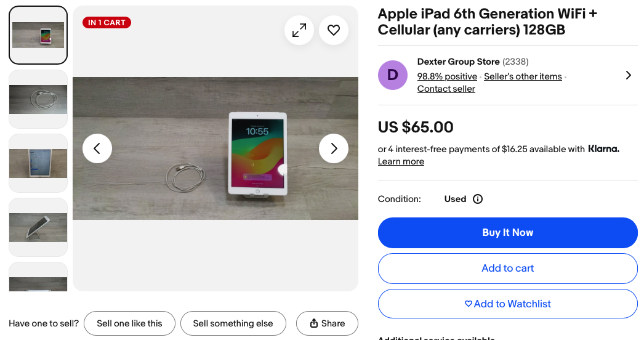Click the Share button
This screenshot has width=644, height=340.
pyautogui.click(x=327, y=323)
